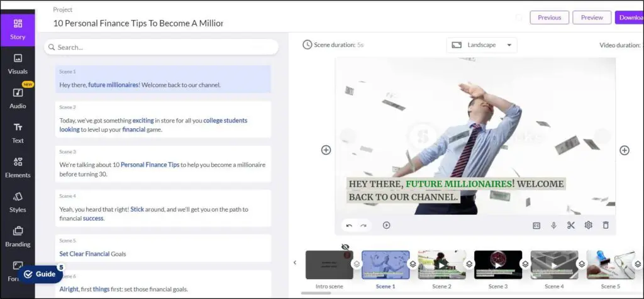
Task: Open the Styles panel
Action: [18, 202]
